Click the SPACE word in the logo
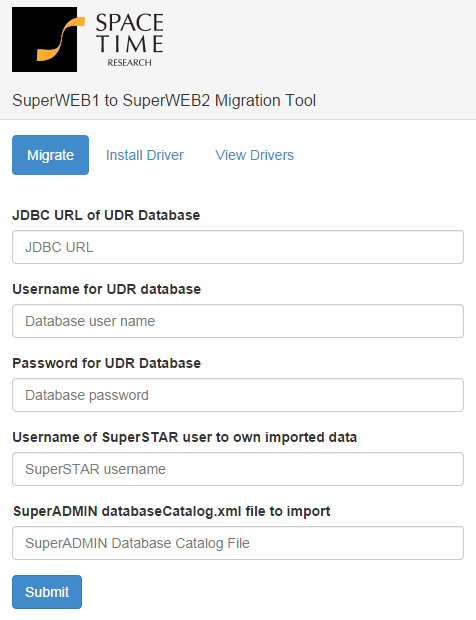Viewport: 476px width, 620px height. click(x=130, y=23)
